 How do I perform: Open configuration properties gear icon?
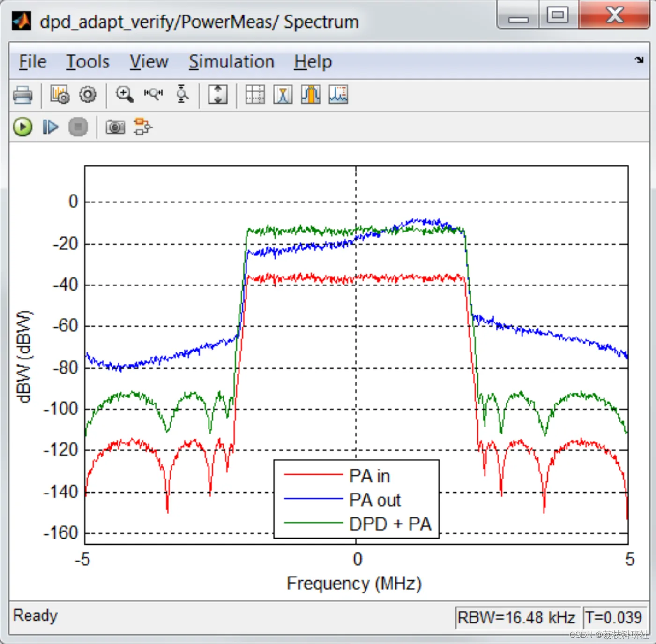pyautogui.click(x=88, y=95)
